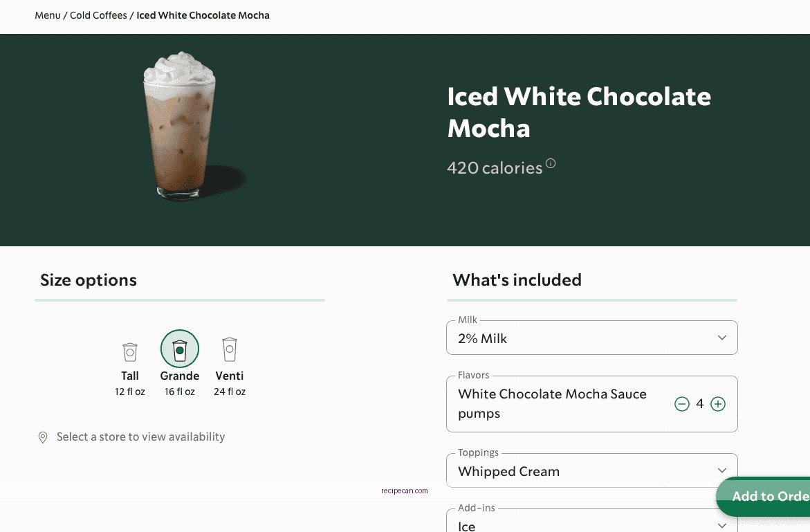Click the minus icon to remove a sauce pump
Viewport: 810px width, 532px height.
pos(682,404)
